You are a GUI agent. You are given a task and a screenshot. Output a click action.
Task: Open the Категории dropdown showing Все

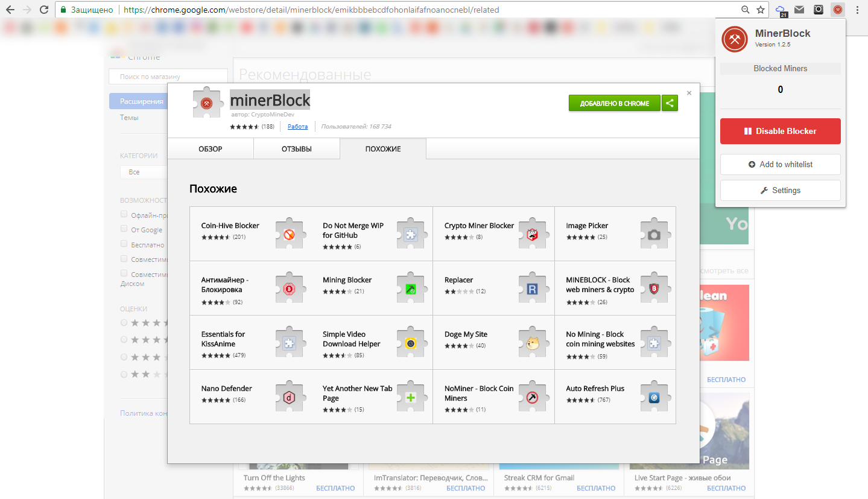[x=144, y=172]
